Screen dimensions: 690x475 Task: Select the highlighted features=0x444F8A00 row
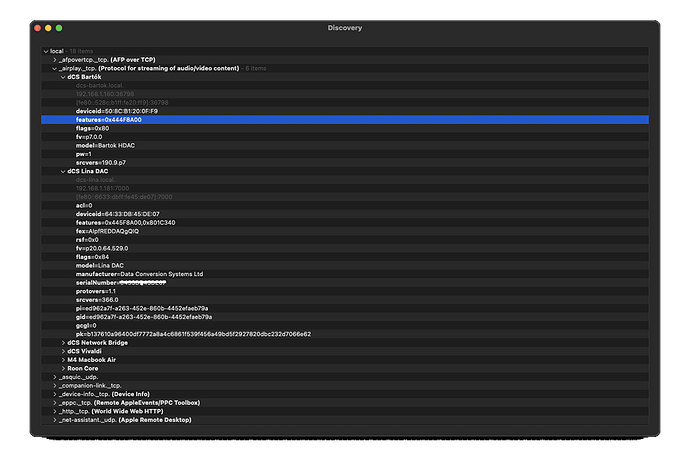point(345,120)
